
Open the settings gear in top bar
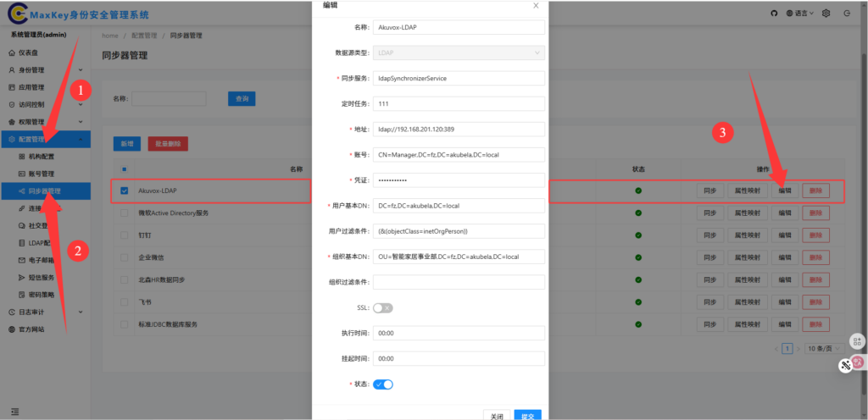(x=824, y=14)
